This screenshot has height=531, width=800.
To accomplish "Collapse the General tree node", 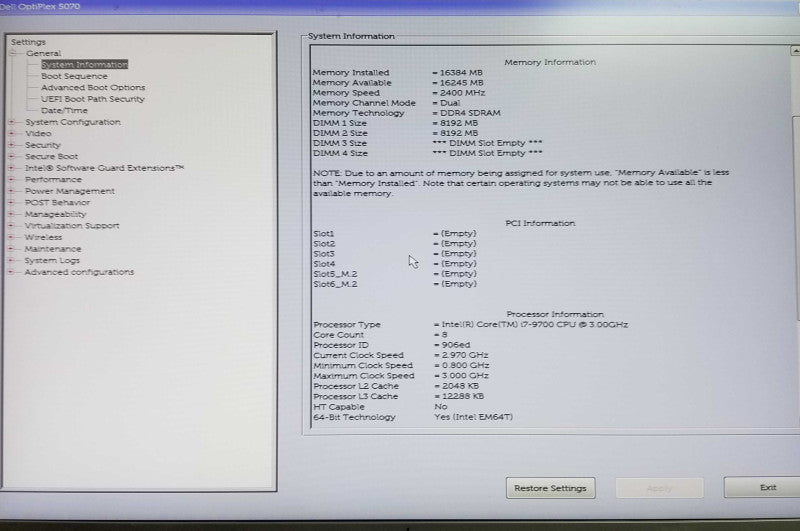I will (x=12, y=53).
